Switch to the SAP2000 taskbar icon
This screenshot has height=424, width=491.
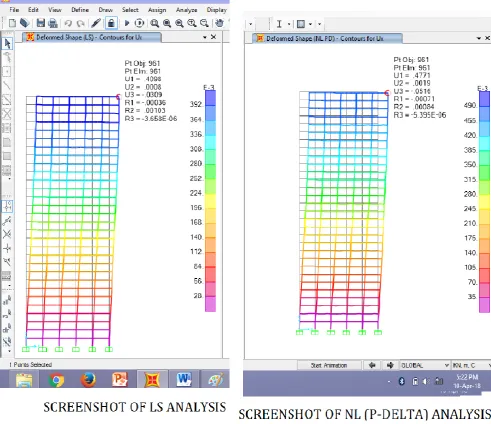(152, 379)
